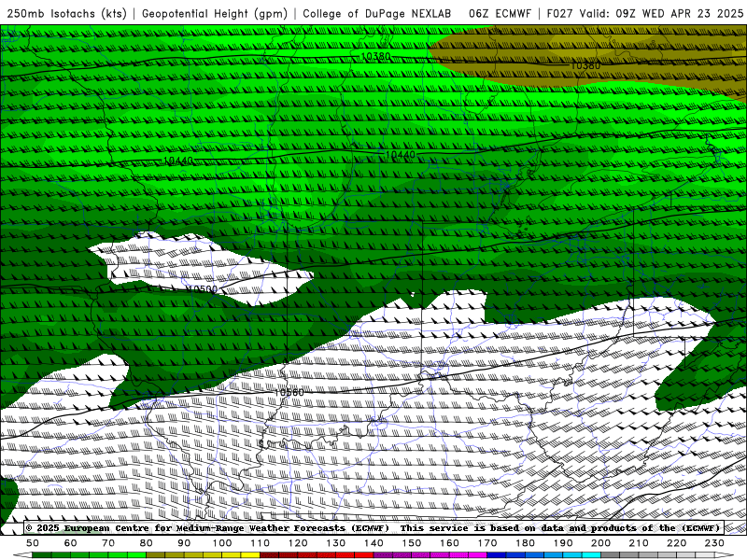This screenshot has height=560, width=747.
Task: Click the 120 value on the color scale
Action: click(298, 543)
